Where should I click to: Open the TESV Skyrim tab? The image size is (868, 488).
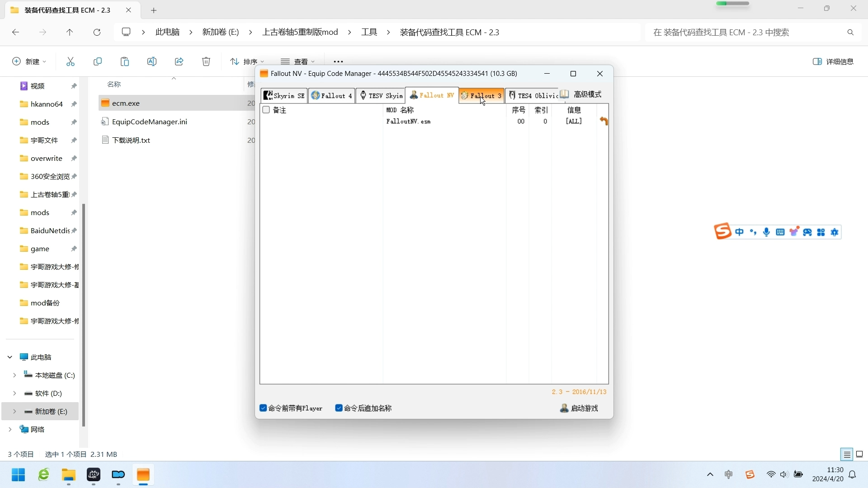[380, 95]
